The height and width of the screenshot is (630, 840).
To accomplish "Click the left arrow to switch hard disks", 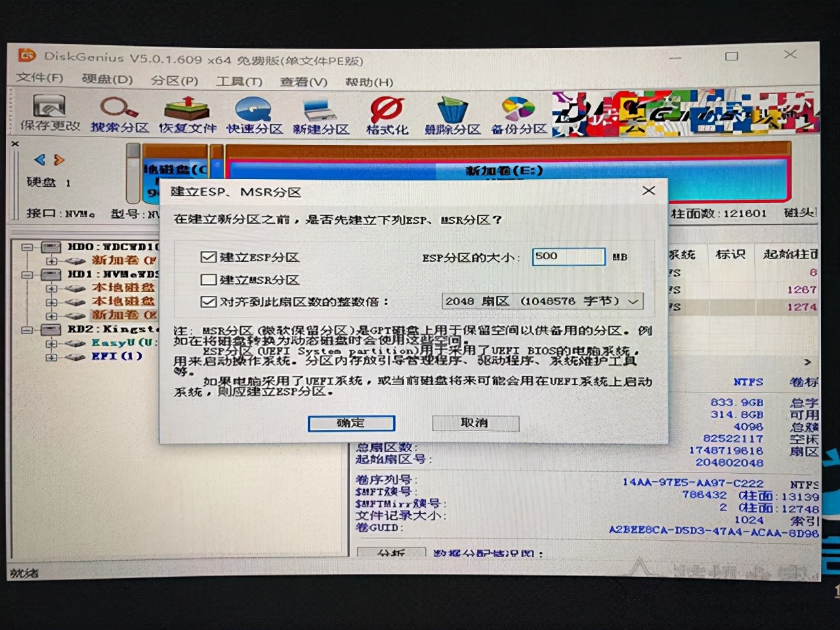I will coord(39,159).
